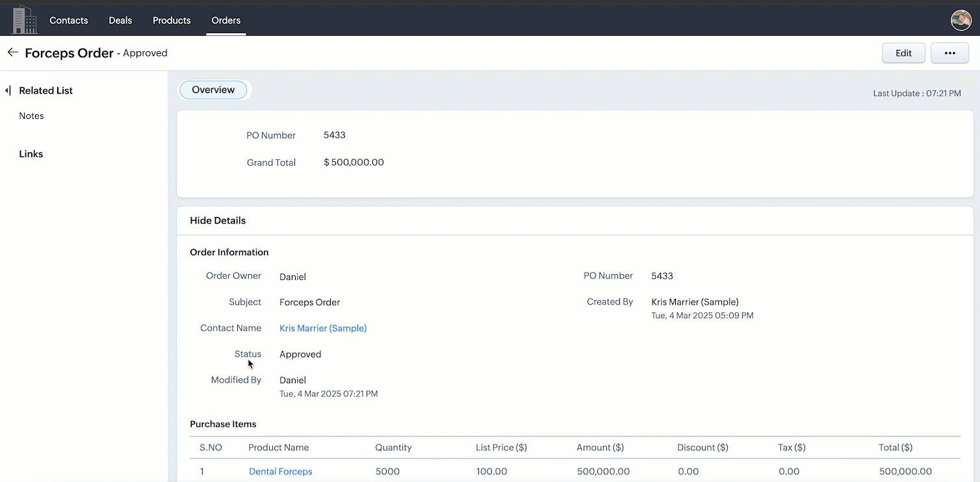The image size is (980, 482).
Task: Open the Contacts module
Action: click(68, 20)
